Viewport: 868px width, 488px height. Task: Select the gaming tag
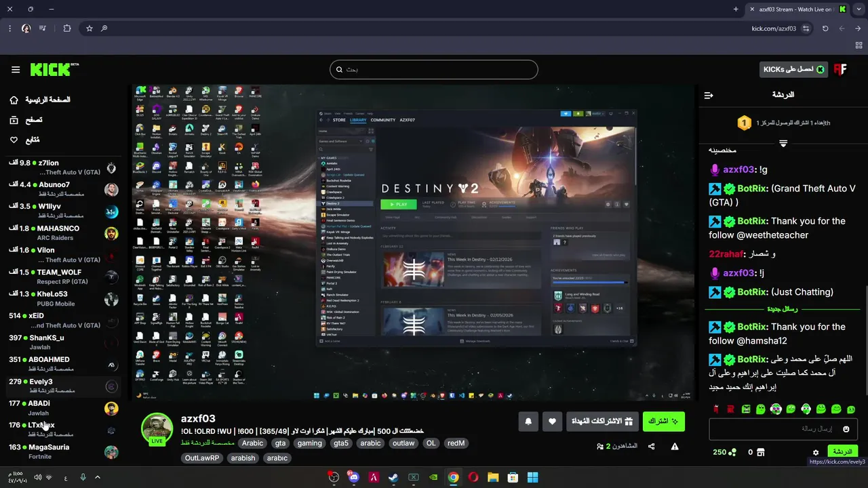tap(309, 443)
